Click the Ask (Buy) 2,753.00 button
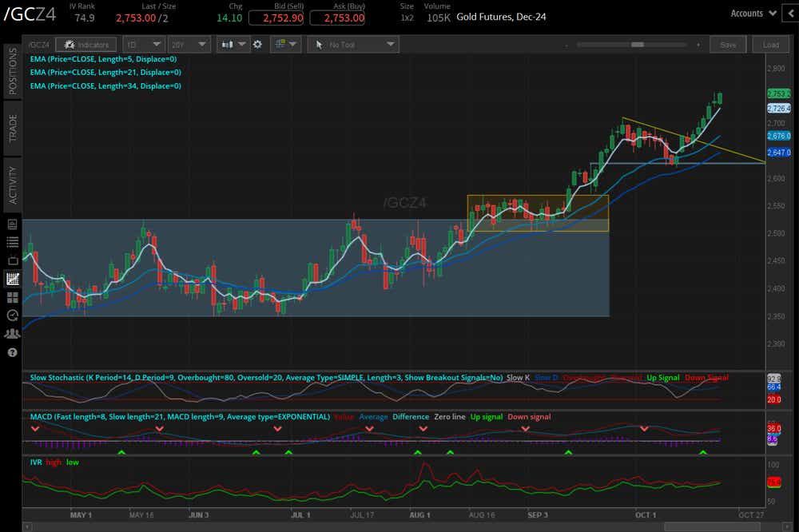Image resolution: width=799 pixels, height=532 pixels. (x=337, y=18)
